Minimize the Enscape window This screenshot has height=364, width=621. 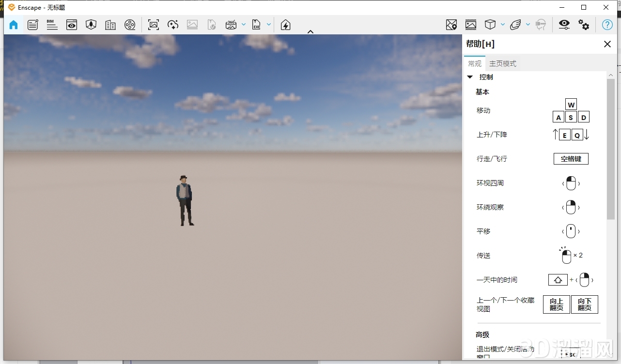(x=562, y=7)
